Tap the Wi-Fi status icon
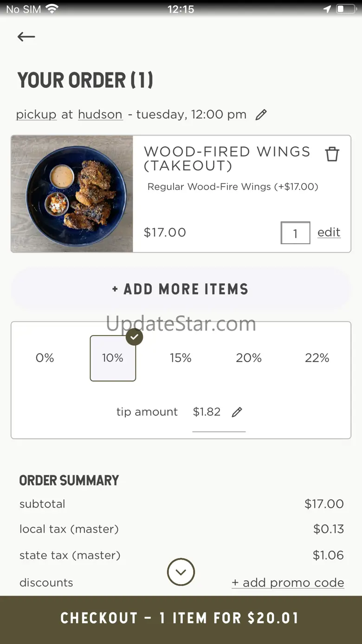 52,9
